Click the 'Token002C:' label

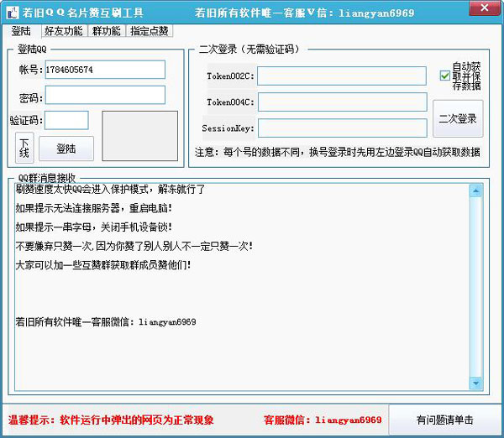pos(230,76)
